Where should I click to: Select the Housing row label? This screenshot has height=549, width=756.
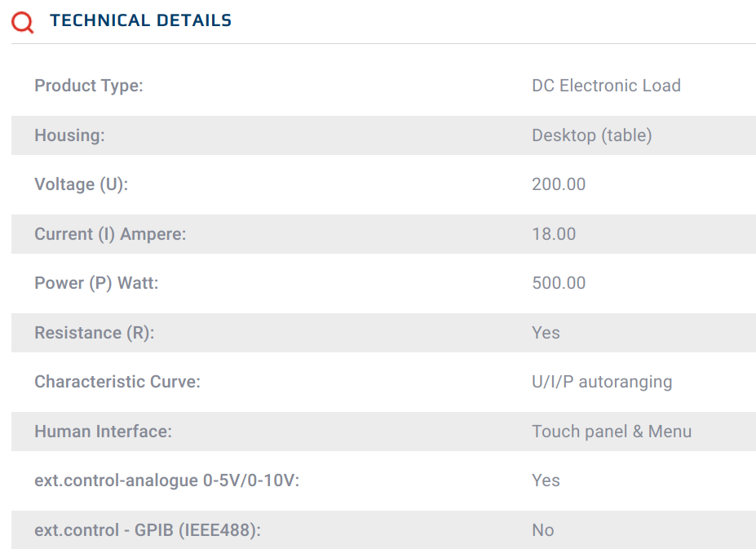click(69, 135)
